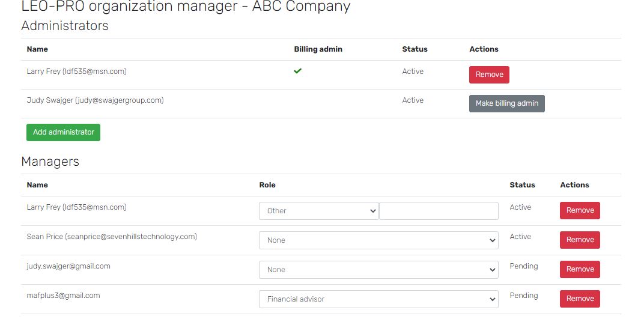This screenshot has width=644, height=319.
Task: Click Larry Frey's Active status in Managers
Action: (x=520, y=207)
